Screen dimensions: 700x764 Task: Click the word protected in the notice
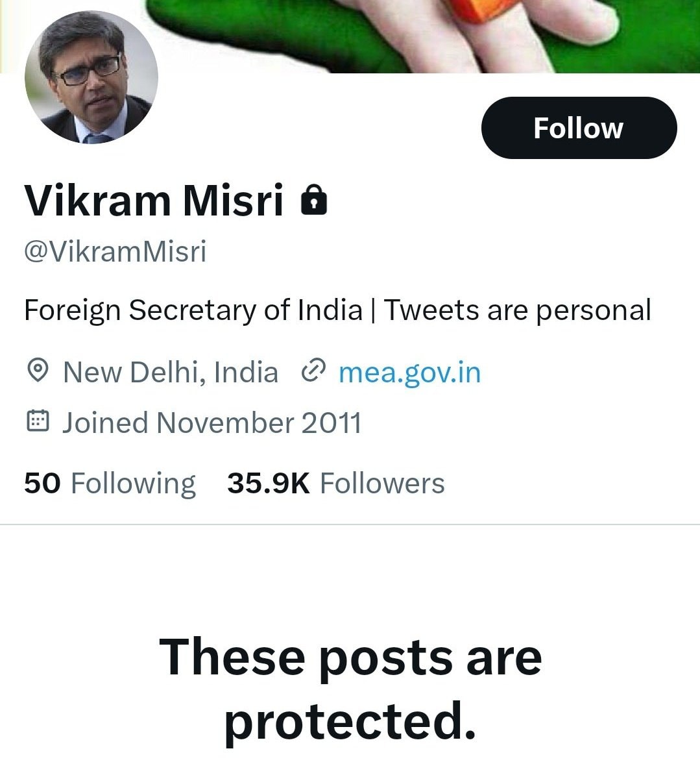click(x=350, y=722)
